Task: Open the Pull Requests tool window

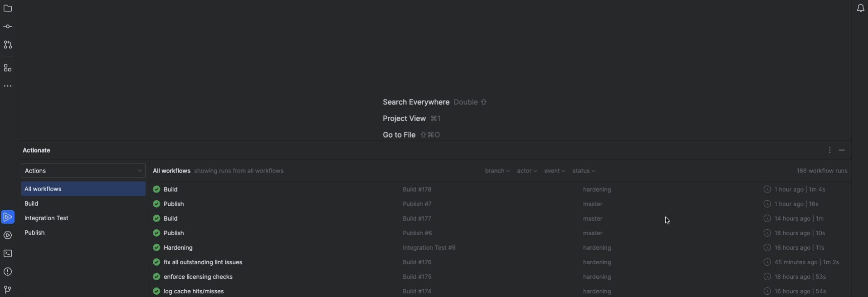Action: (x=8, y=45)
